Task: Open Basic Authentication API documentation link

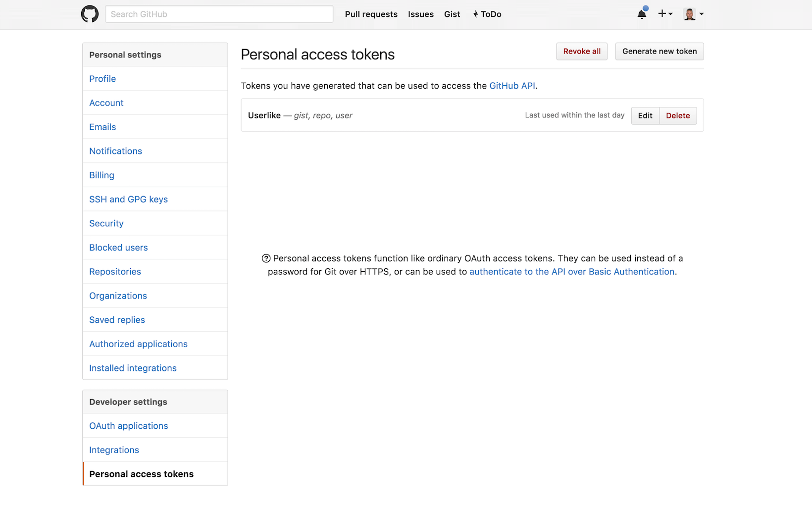Action: click(x=571, y=272)
